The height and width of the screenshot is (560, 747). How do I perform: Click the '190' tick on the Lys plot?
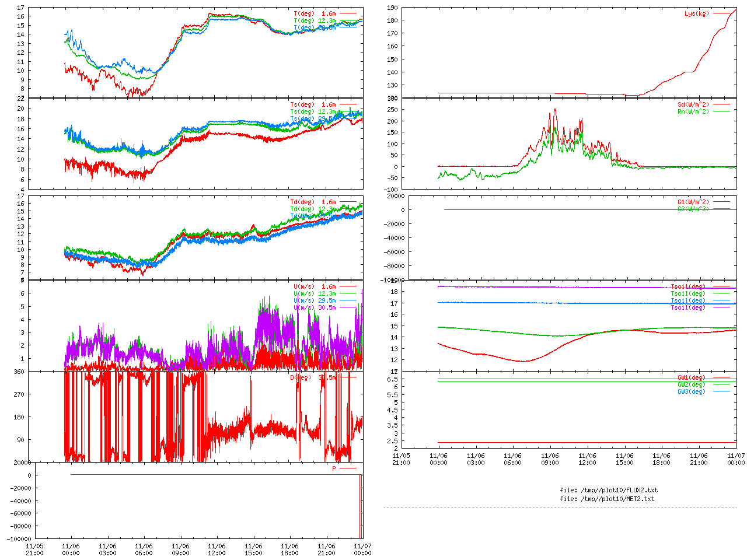coord(392,8)
